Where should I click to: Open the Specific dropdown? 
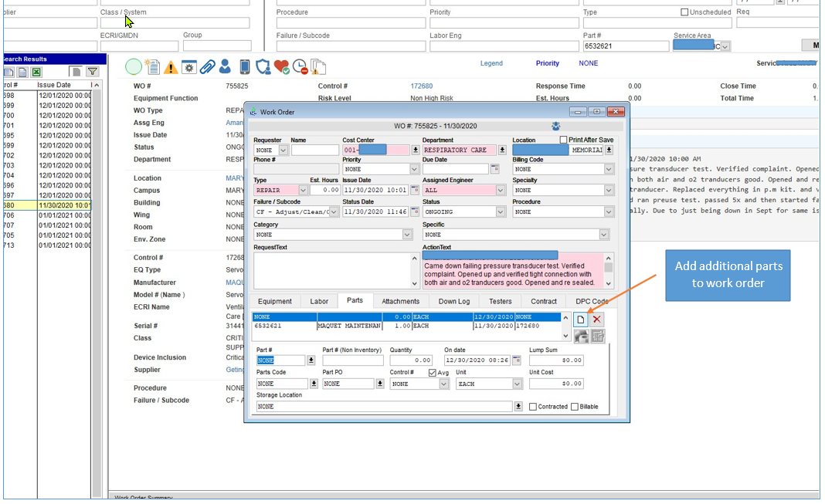tap(604, 235)
